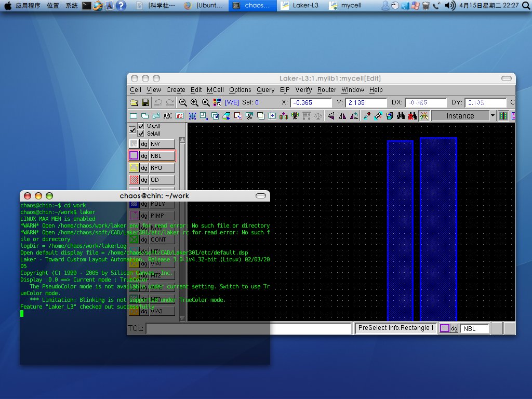The height and width of the screenshot is (399, 532).
Task: Select the RPO layer button
Action: [163, 168]
